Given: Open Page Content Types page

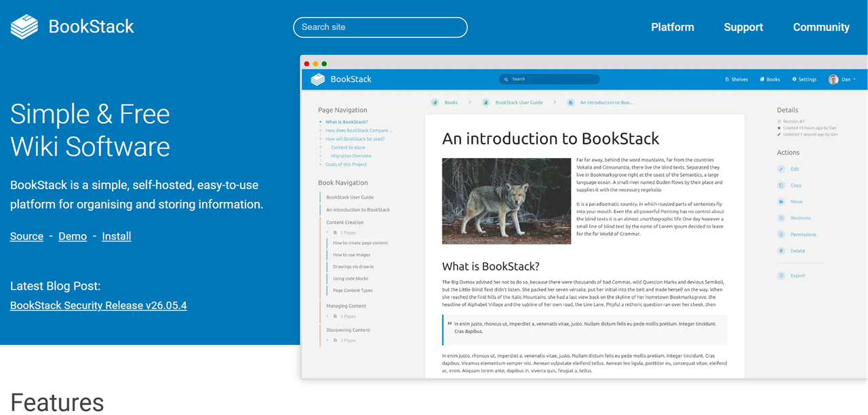Looking at the screenshot, I should tap(353, 290).
